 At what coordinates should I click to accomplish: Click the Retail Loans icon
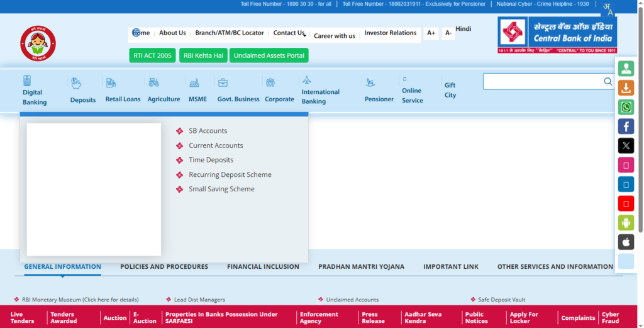click(x=111, y=82)
